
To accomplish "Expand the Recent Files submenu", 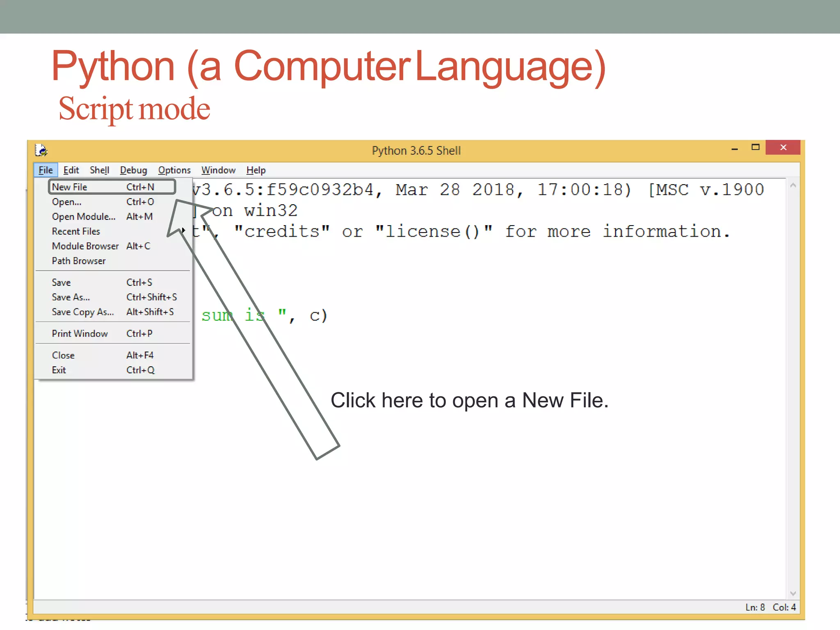I will tap(112, 231).
